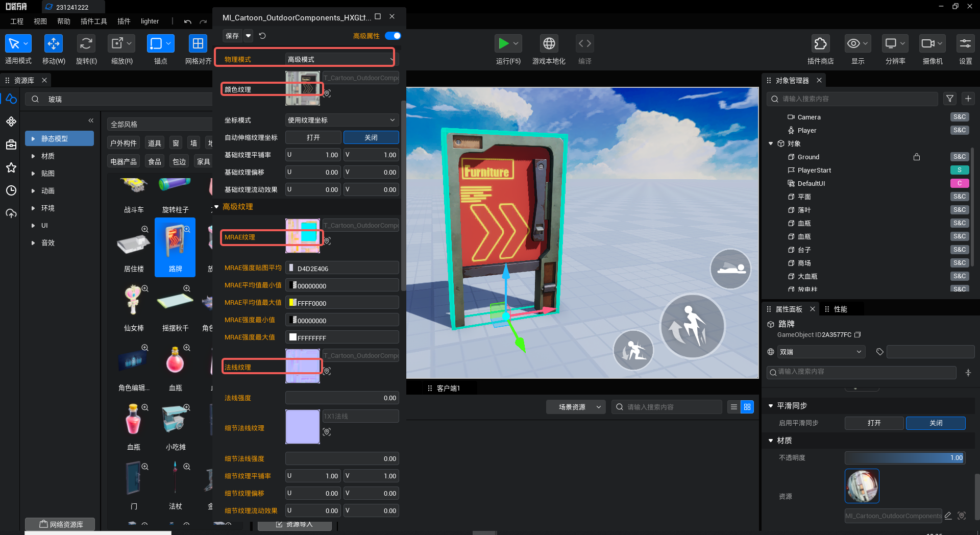This screenshot has width=980, height=535.
Task: Click the plus icon in 对象管理器
Action: point(968,99)
